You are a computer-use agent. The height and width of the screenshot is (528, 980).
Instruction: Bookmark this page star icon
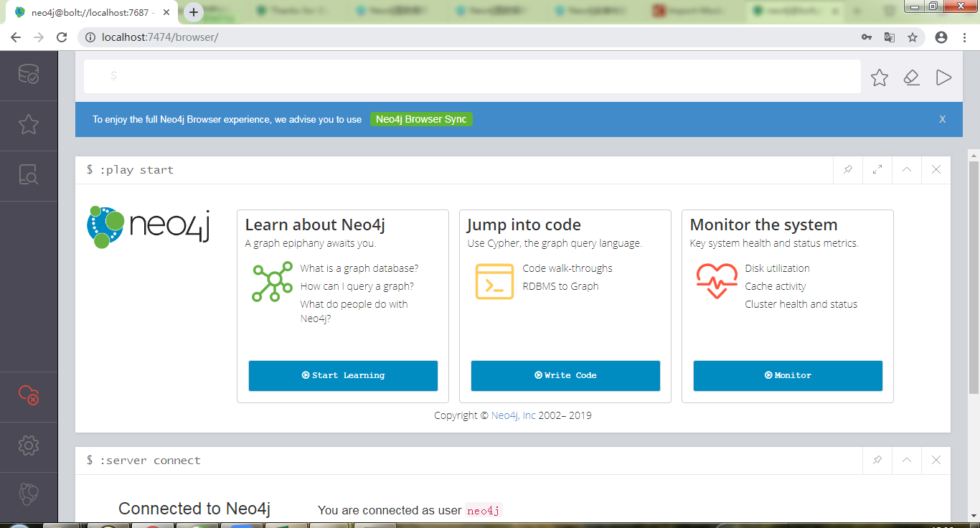click(x=913, y=37)
